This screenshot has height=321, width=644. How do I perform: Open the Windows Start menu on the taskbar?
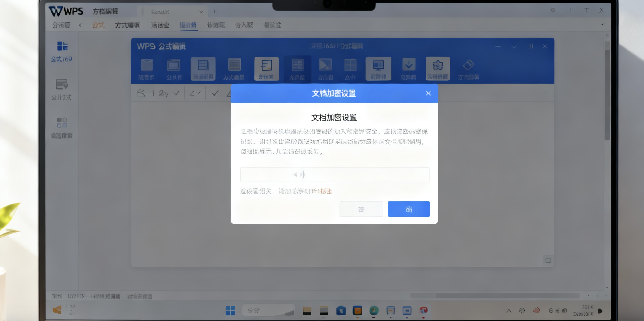[x=230, y=310]
